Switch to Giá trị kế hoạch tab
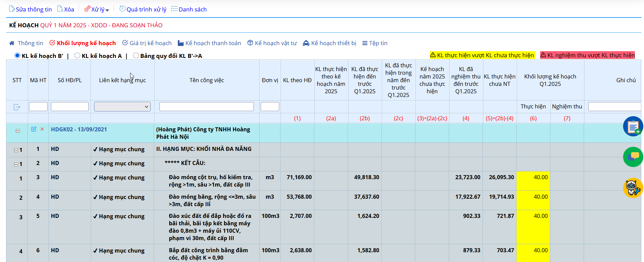 147,43
